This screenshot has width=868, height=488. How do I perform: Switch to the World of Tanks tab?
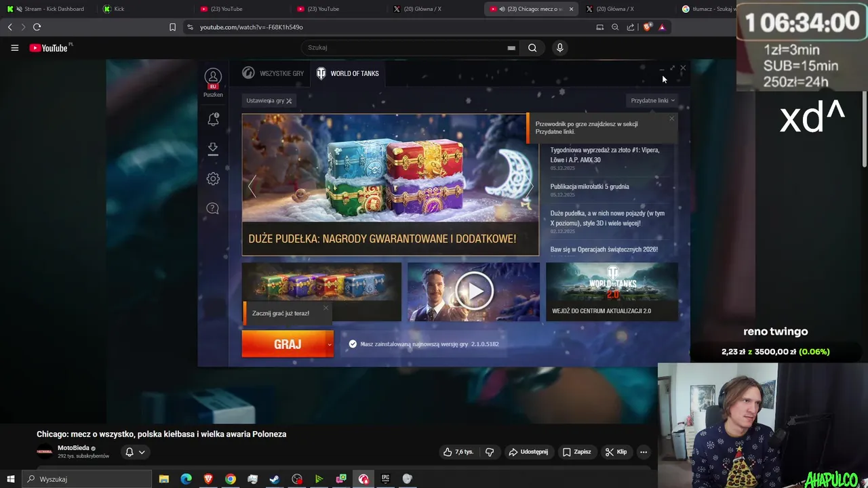348,73
